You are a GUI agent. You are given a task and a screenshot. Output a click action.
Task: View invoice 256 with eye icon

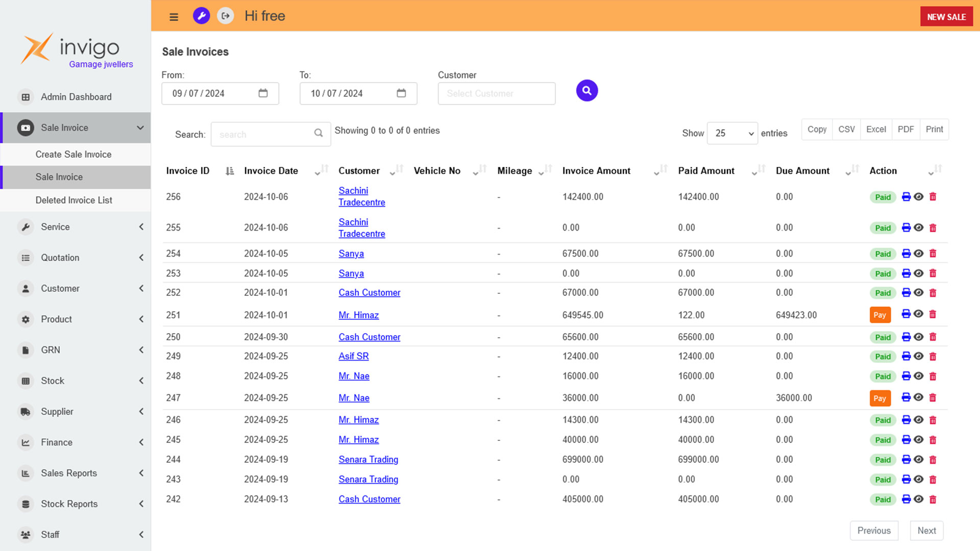click(x=918, y=197)
